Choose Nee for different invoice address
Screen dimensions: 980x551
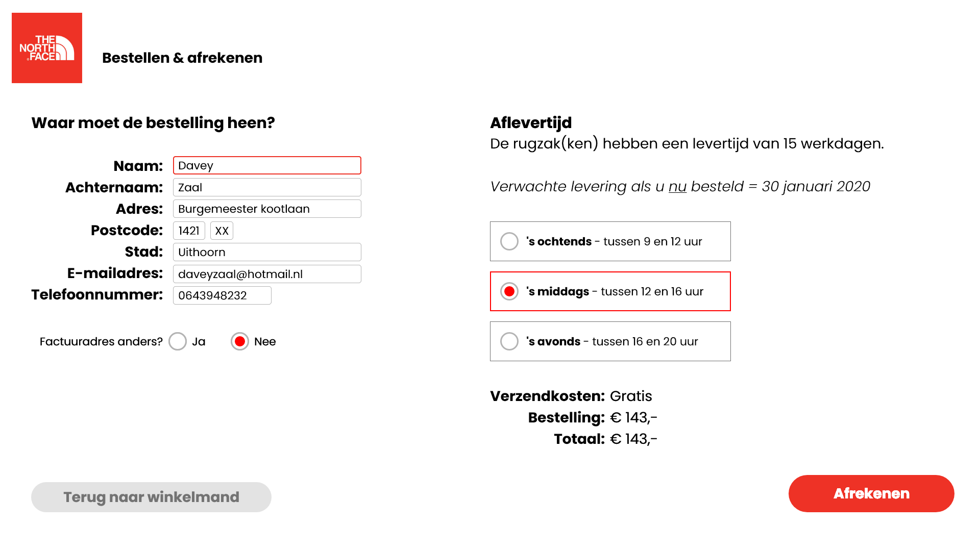(240, 341)
